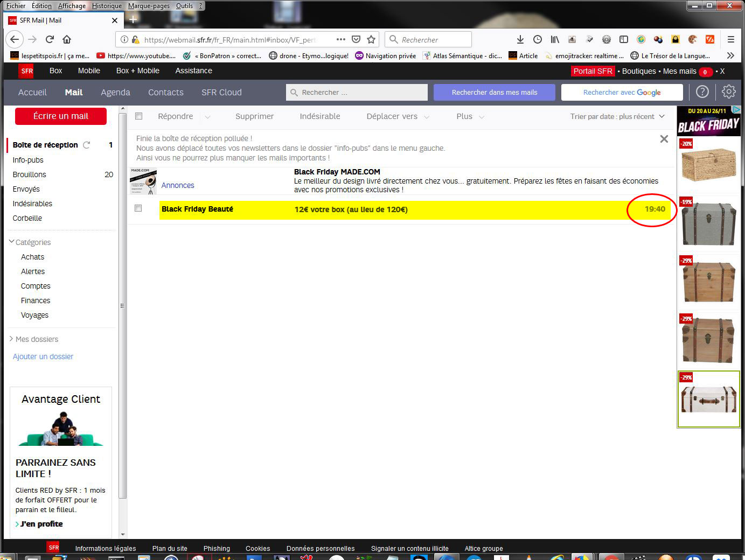Close the newsletter info banner
This screenshot has height=560, width=745.
664,139
